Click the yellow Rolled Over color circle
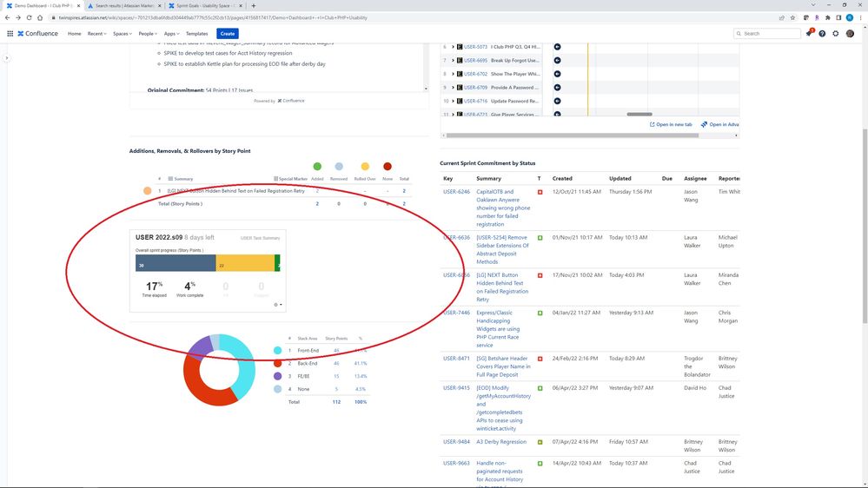Screen dimensions: 868x488 [x=365, y=167]
